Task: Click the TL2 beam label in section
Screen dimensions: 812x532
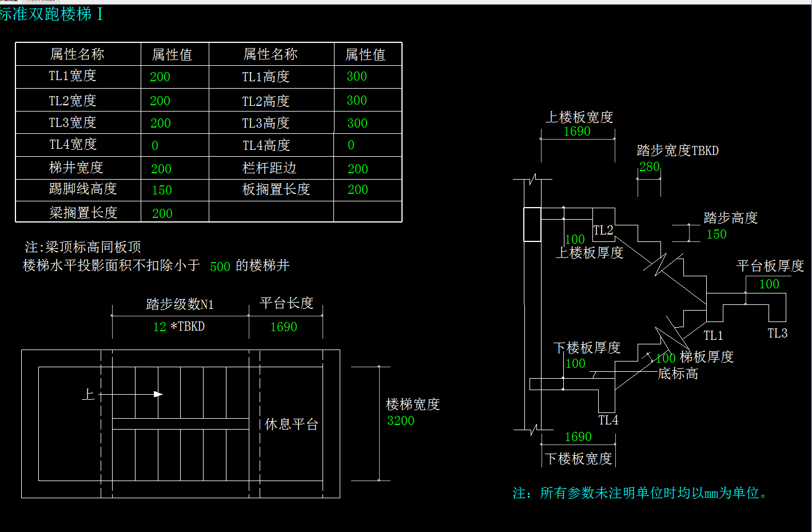Action: pos(603,230)
